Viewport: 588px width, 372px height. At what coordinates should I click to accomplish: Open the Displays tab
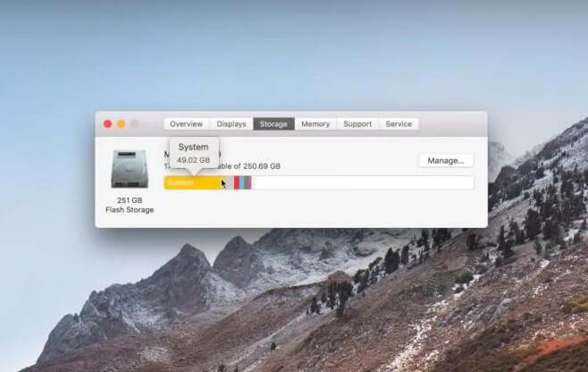pyautogui.click(x=231, y=124)
